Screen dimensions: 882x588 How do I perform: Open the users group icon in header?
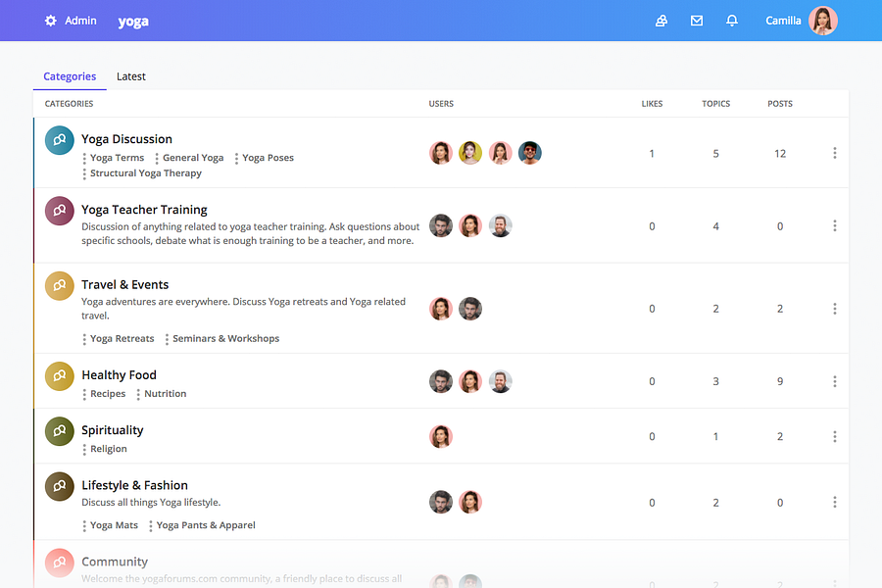coord(661,21)
